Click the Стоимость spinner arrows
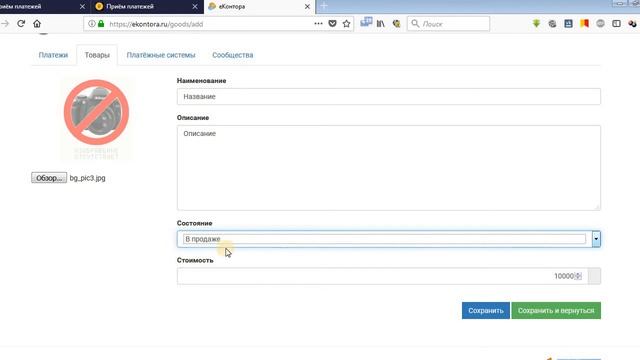The height and width of the screenshot is (360, 640). coord(578,276)
